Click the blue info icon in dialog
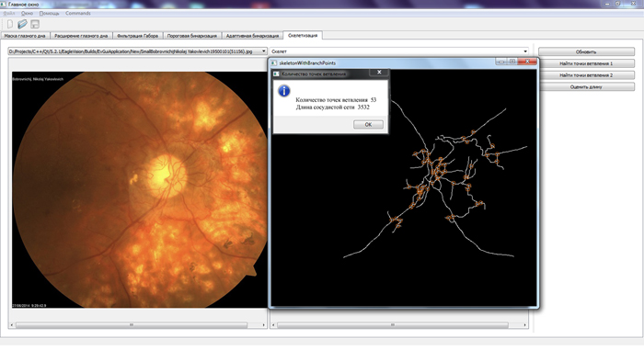The width and height of the screenshot is (644, 362). tap(283, 91)
